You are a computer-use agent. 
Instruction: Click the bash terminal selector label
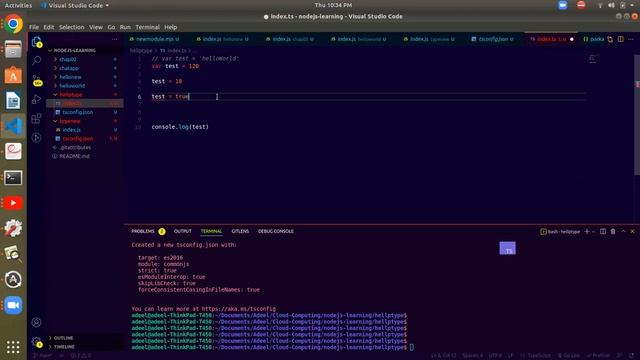[x=560, y=231]
